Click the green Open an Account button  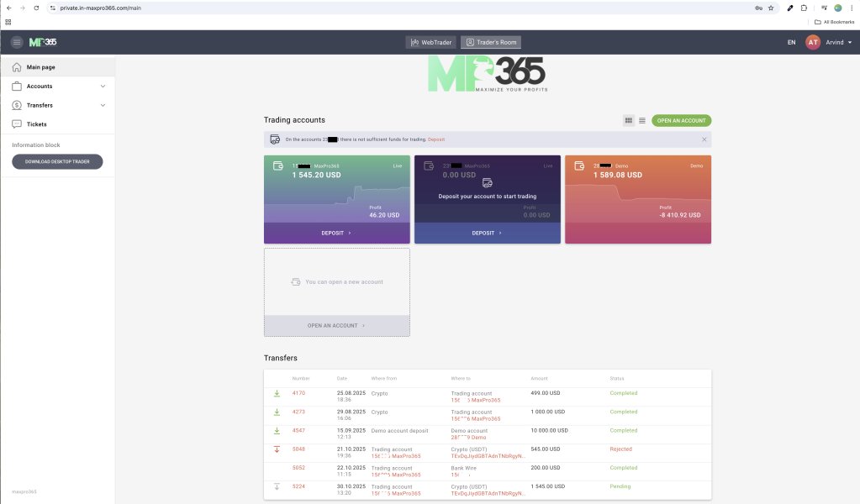(x=681, y=120)
